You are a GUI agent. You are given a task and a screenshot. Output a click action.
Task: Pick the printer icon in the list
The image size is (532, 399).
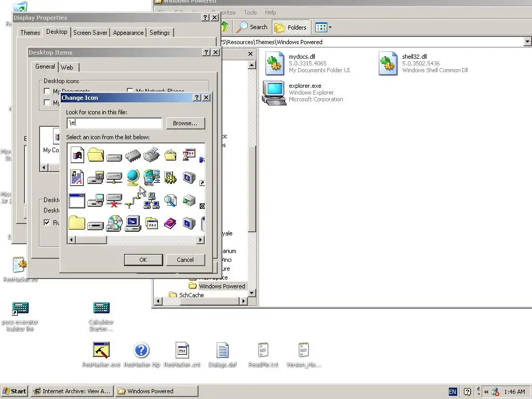[x=151, y=154]
